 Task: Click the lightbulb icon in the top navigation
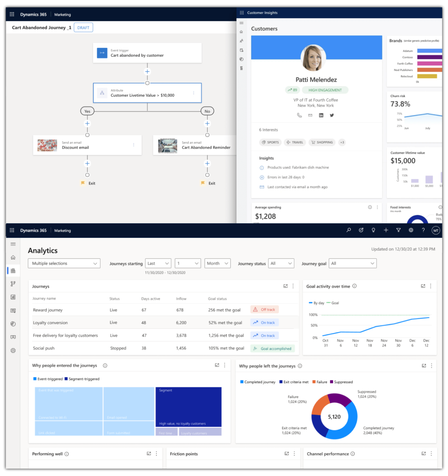(373, 230)
